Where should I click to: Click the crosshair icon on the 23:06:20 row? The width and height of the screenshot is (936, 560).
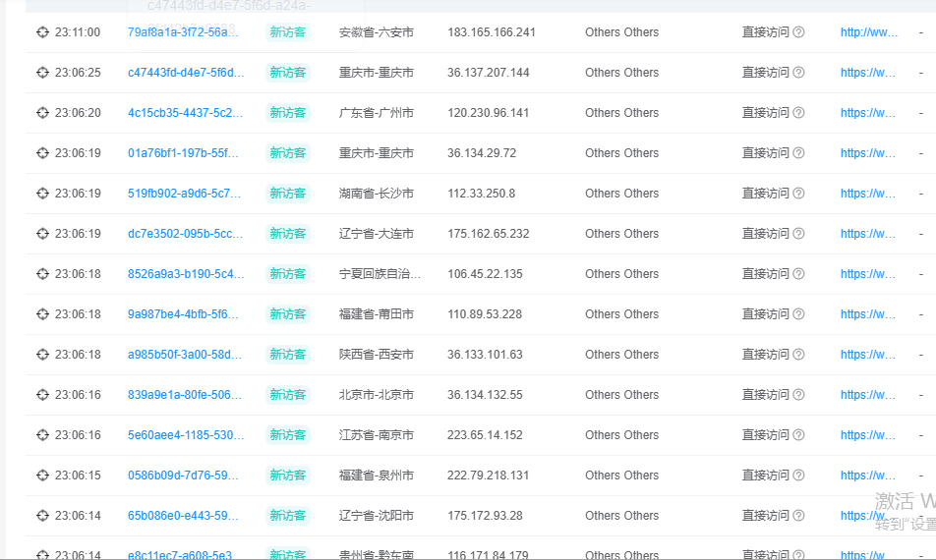pyautogui.click(x=42, y=113)
